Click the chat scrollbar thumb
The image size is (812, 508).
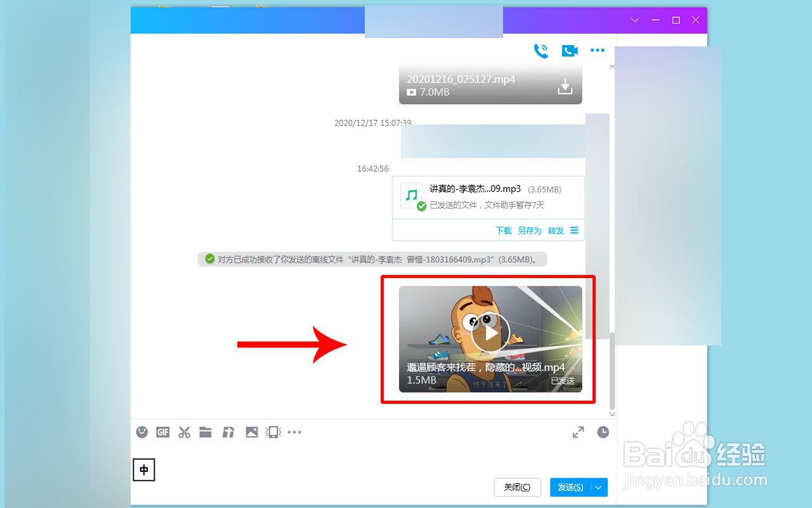pos(612,371)
